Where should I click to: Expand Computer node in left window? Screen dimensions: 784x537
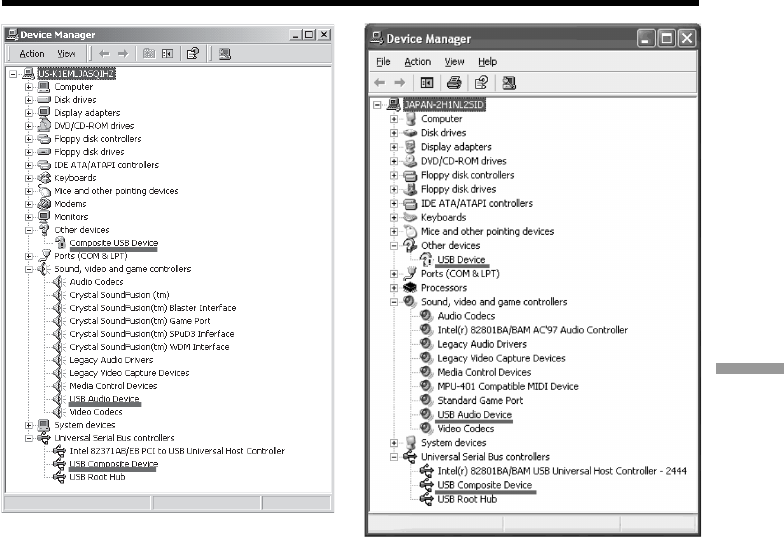pos(29,86)
